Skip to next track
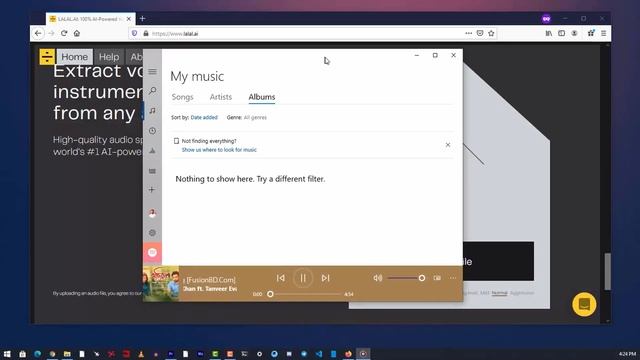The width and height of the screenshot is (640, 360). click(x=325, y=278)
